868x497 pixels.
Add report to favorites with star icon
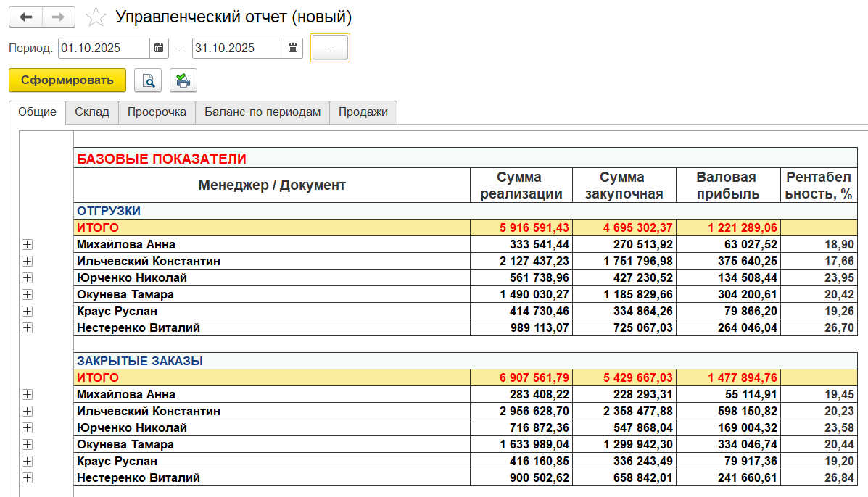(95, 17)
